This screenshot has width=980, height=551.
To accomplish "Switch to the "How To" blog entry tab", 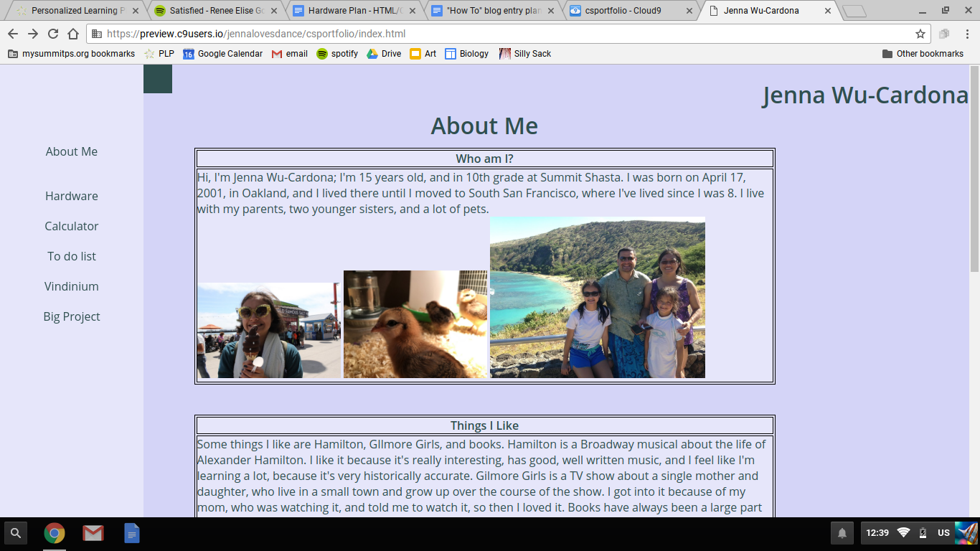I will (x=491, y=11).
